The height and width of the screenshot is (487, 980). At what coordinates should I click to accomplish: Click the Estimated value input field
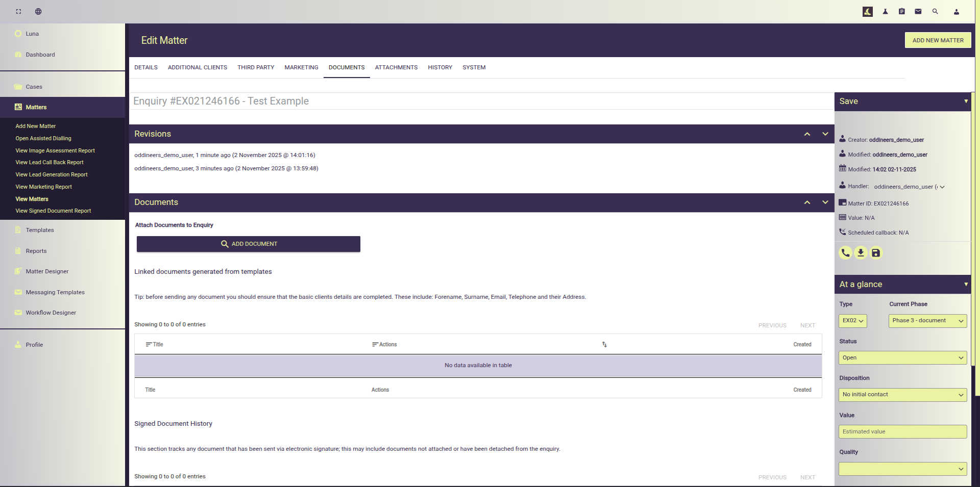point(902,432)
